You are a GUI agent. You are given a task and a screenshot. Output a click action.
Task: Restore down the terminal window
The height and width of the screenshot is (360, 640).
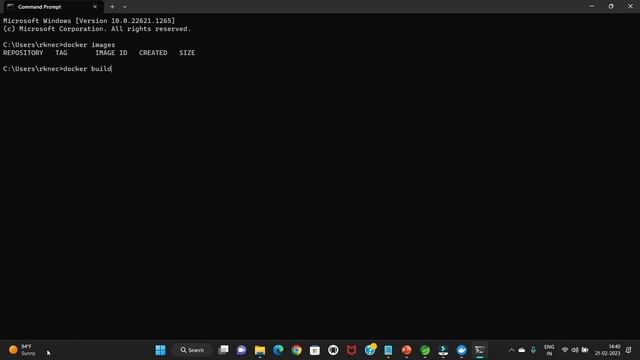tap(611, 6)
